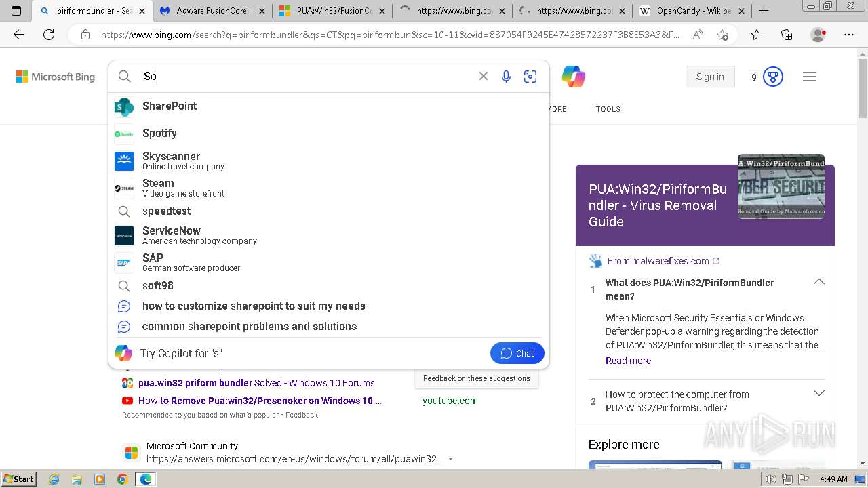The height and width of the screenshot is (488, 868).
Task: Add page to favorites star icon
Action: (x=722, y=35)
